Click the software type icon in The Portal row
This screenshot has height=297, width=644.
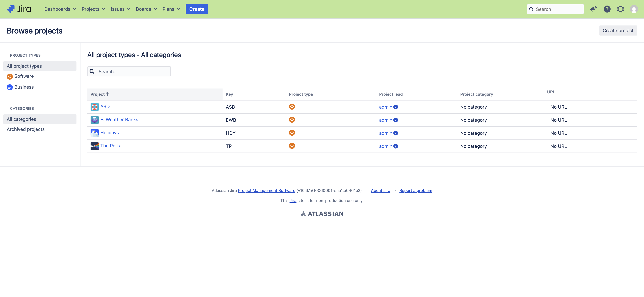click(x=292, y=146)
